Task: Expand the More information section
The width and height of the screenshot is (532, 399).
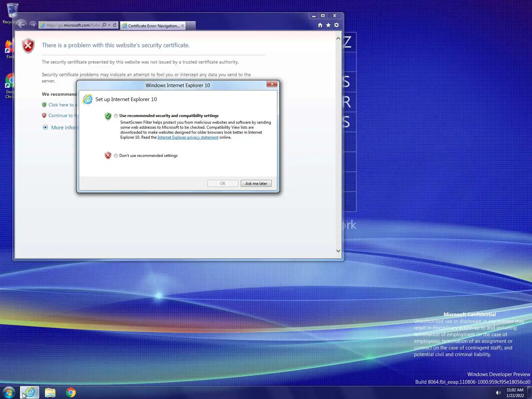Action: (x=60, y=127)
